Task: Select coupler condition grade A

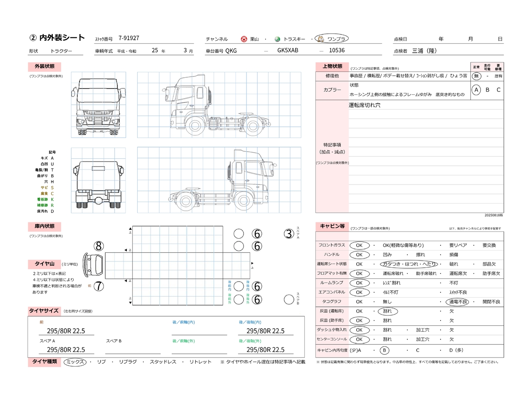Action: [476, 90]
